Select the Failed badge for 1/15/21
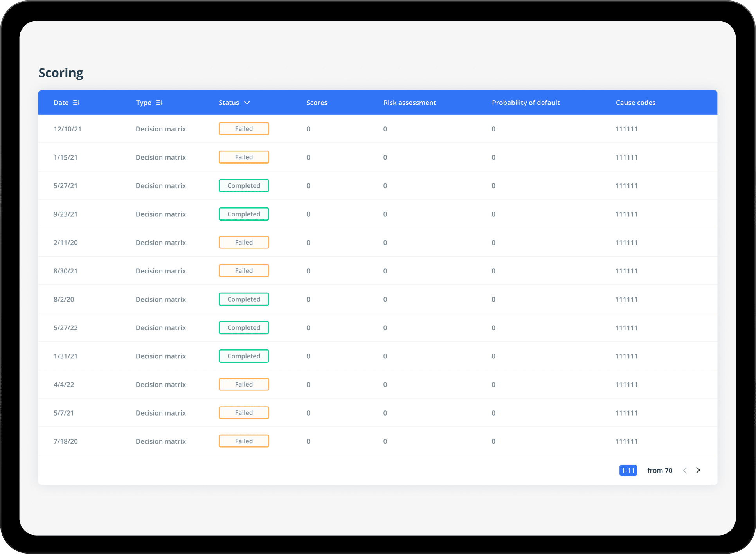 pyautogui.click(x=244, y=157)
